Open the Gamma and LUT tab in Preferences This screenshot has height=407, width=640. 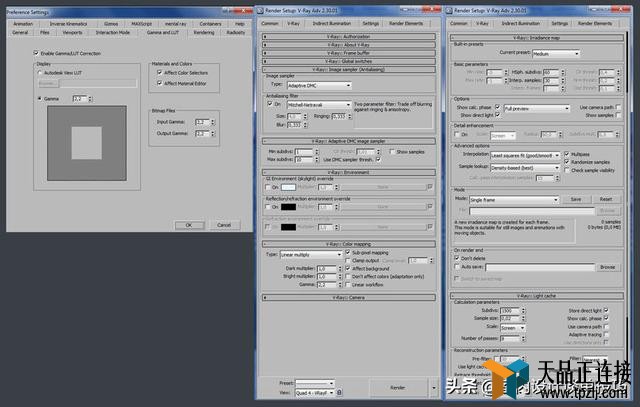coord(163,32)
